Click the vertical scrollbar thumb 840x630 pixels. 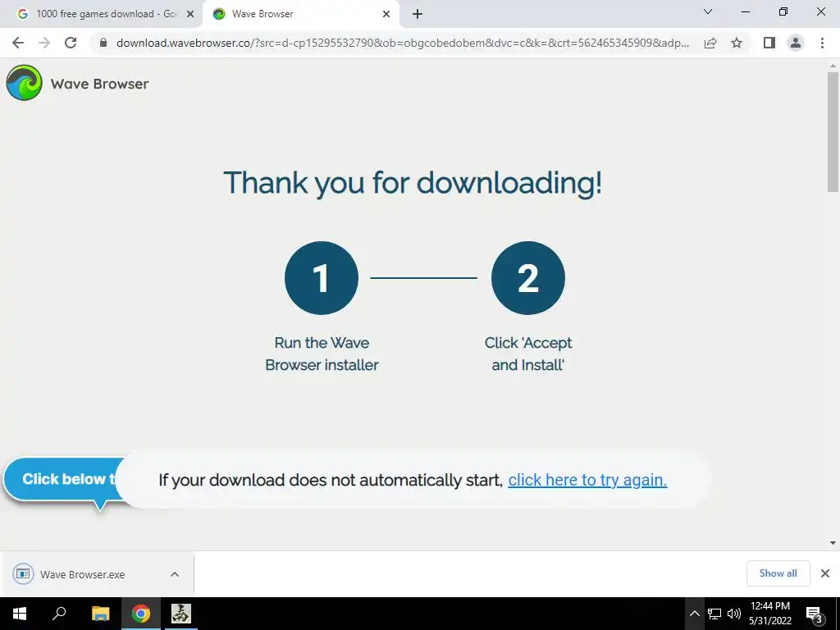click(833, 132)
